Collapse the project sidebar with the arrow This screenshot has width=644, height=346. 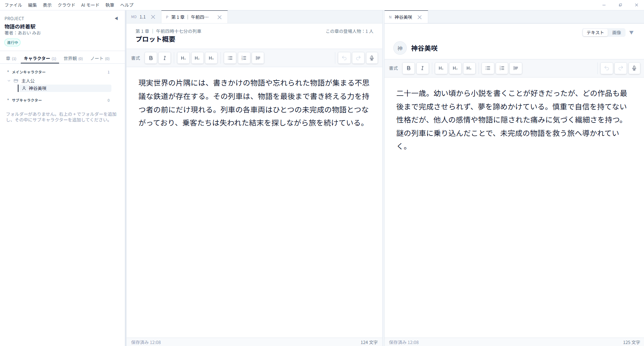click(116, 18)
